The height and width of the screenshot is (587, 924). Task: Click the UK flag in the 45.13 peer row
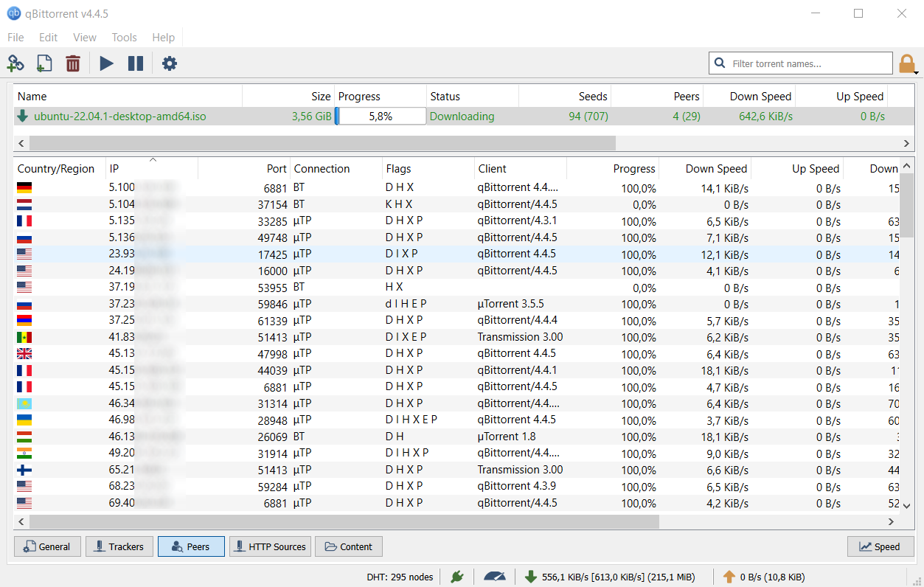tap(24, 353)
